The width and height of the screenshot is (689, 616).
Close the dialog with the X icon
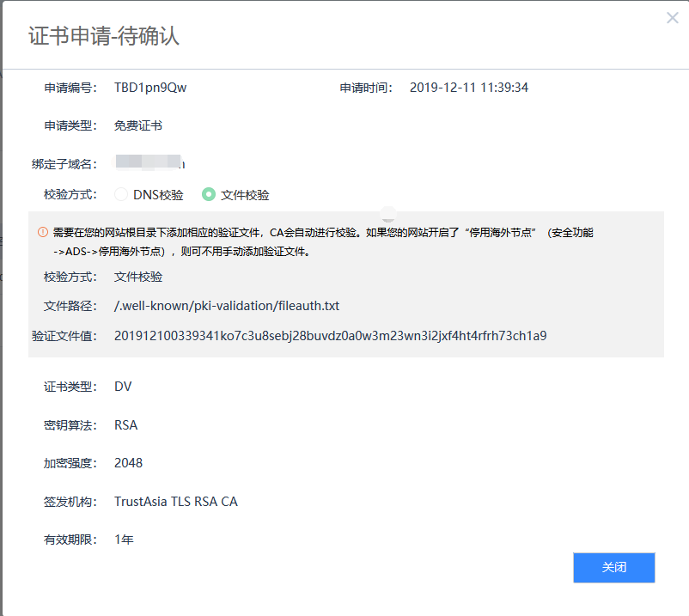672,18
